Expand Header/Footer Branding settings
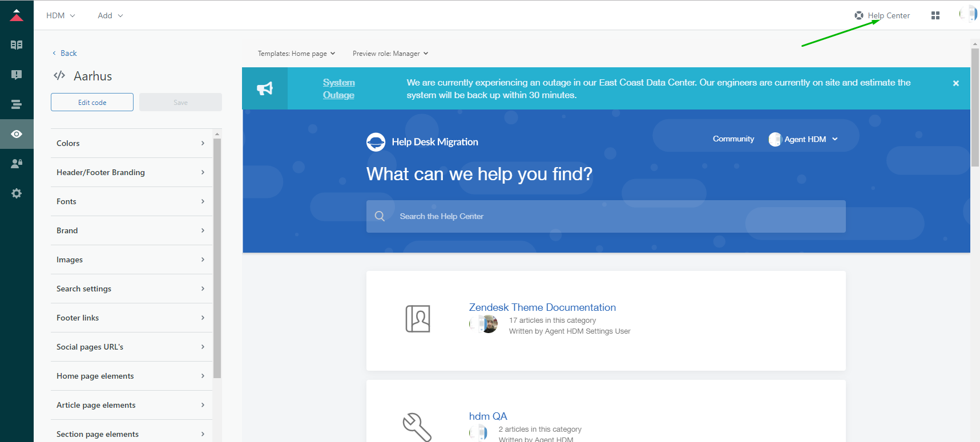This screenshot has height=442, width=980. pos(131,172)
